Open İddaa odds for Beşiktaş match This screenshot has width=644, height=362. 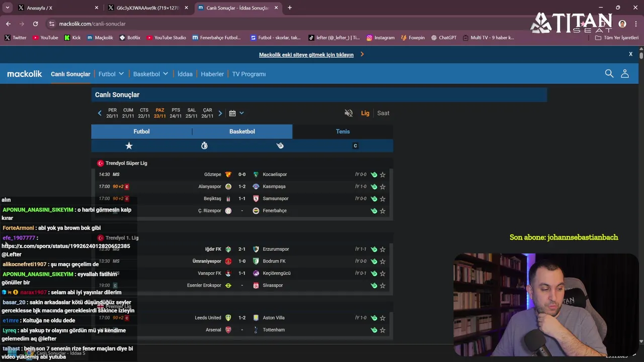click(374, 199)
